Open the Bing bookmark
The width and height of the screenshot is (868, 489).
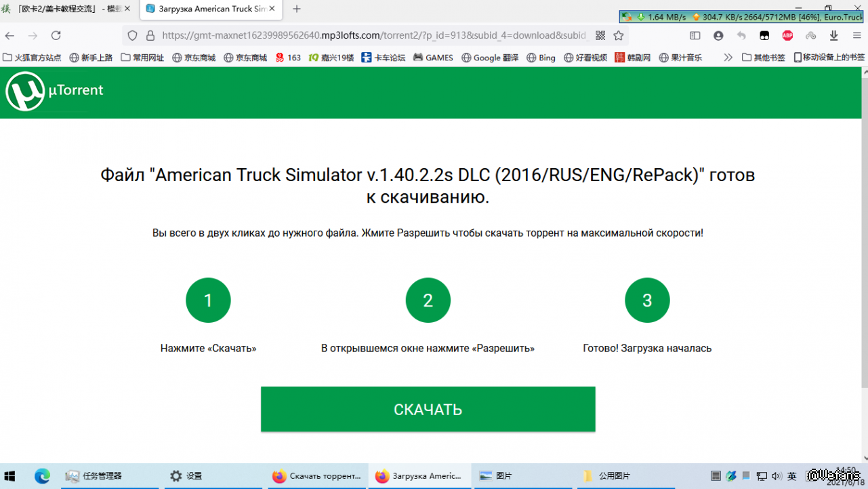[541, 58]
